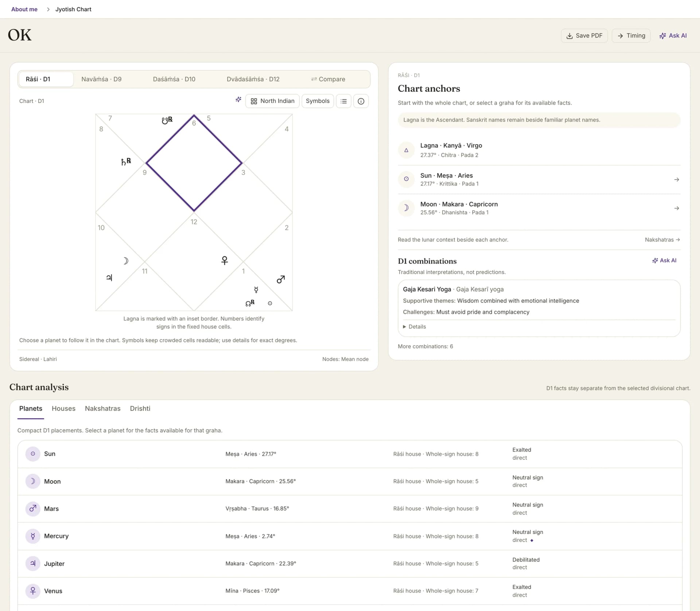Switch chart style via North Indian button
This screenshot has height=611, width=700.
[272, 101]
